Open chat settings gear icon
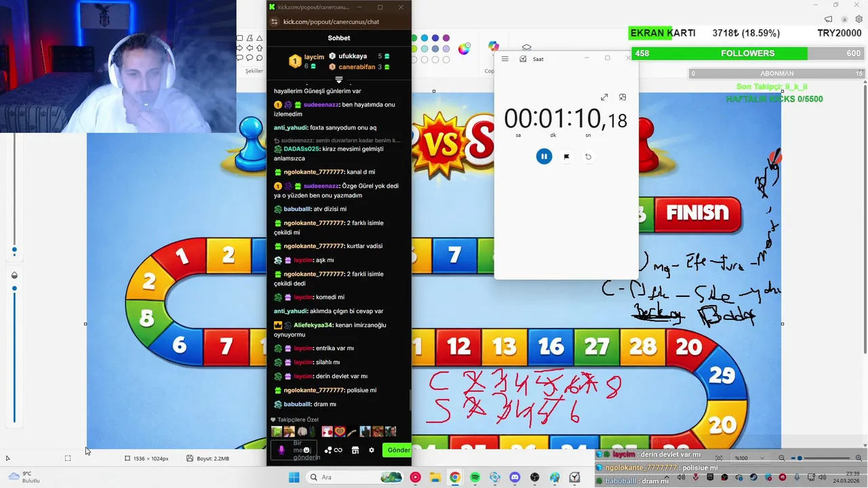This screenshot has width=868, height=488. [371, 450]
